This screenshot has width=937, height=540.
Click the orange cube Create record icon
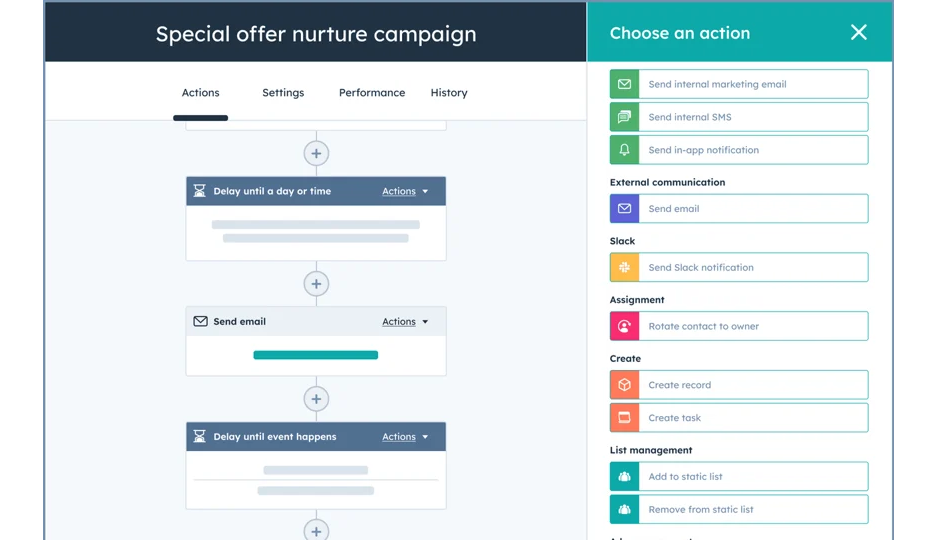624,385
